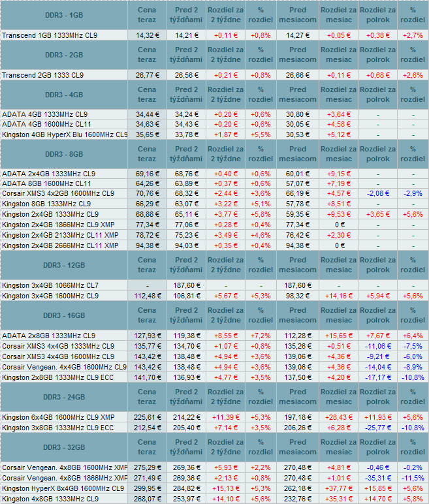Click the +1,87 € two-week difference value
The width and height of the screenshot is (429, 504).
pyautogui.click(x=226, y=134)
